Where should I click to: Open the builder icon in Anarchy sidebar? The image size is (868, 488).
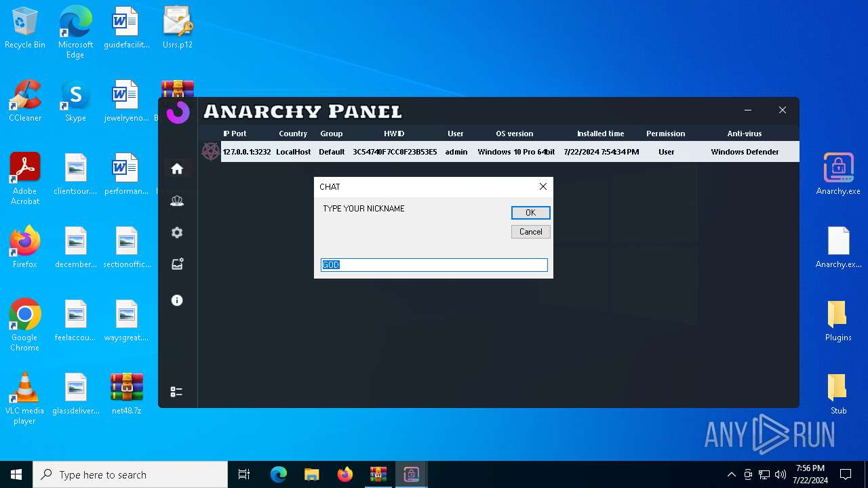pos(177,264)
